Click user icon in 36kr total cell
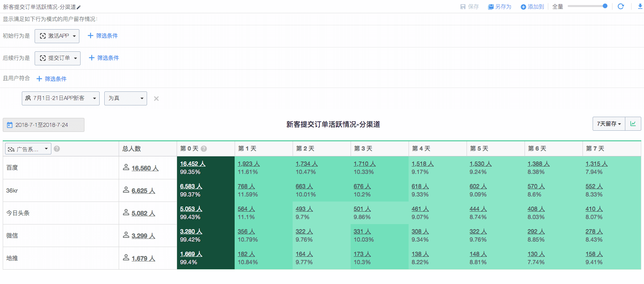 coord(126,190)
